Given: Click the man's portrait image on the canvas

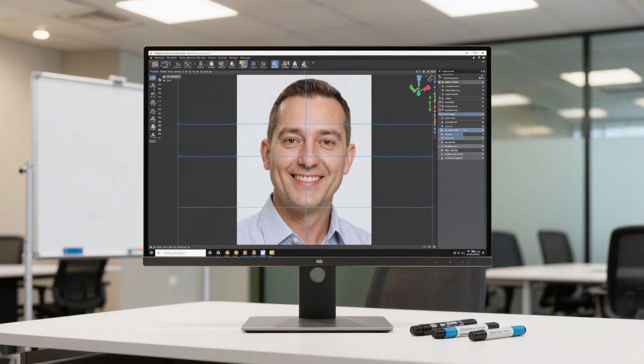Looking at the screenshot, I should (x=304, y=160).
